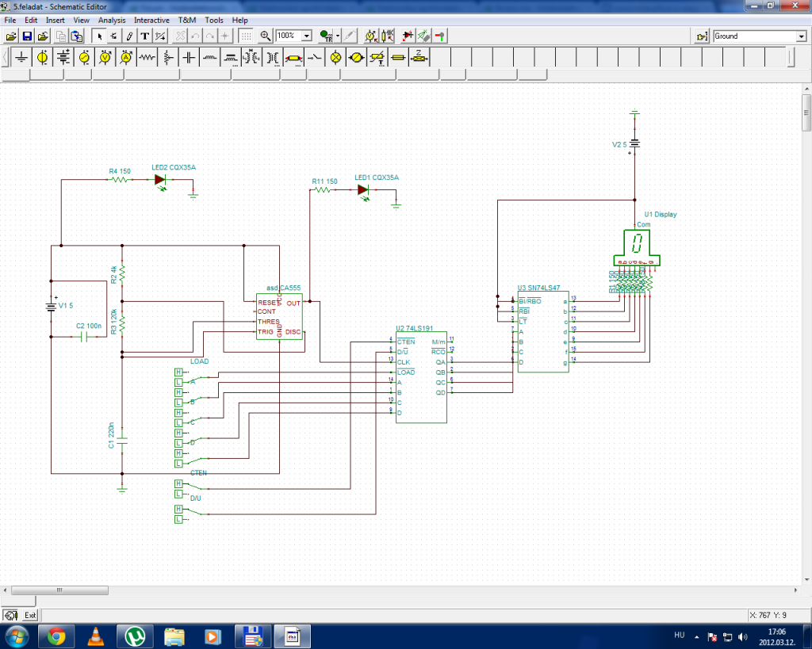Toggle the H terminal of the D/U switch
The height and width of the screenshot is (649, 812).
178,510
